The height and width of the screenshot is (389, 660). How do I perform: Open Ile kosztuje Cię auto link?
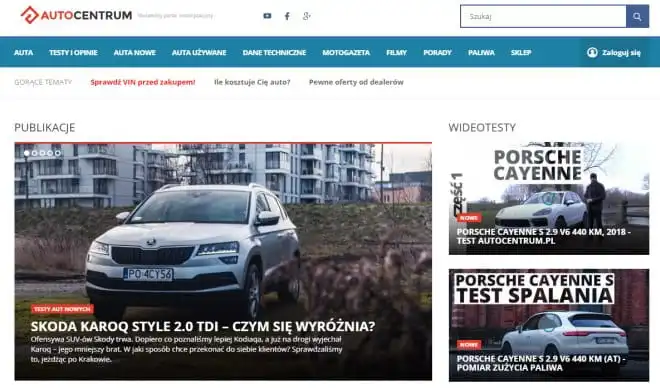pyautogui.click(x=252, y=82)
